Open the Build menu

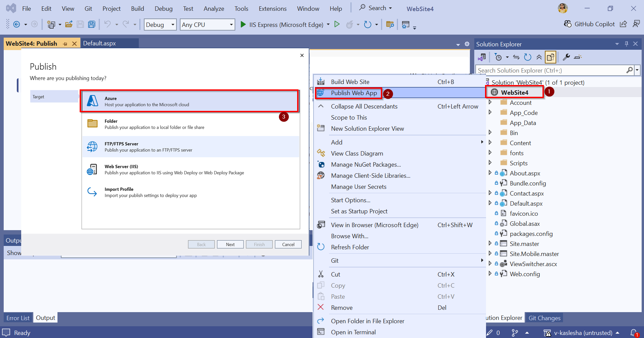coord(137,9)
